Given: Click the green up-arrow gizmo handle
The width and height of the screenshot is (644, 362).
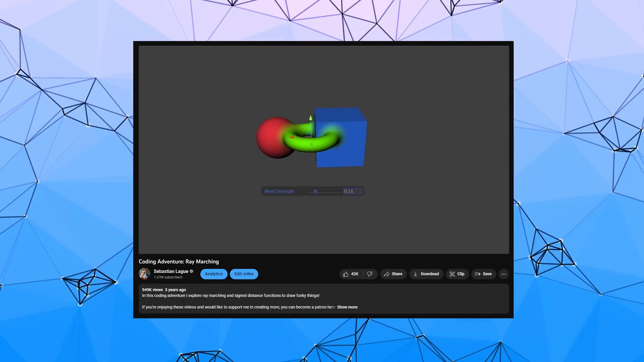Looking at the screenshot, I should (x=311, y=118).
